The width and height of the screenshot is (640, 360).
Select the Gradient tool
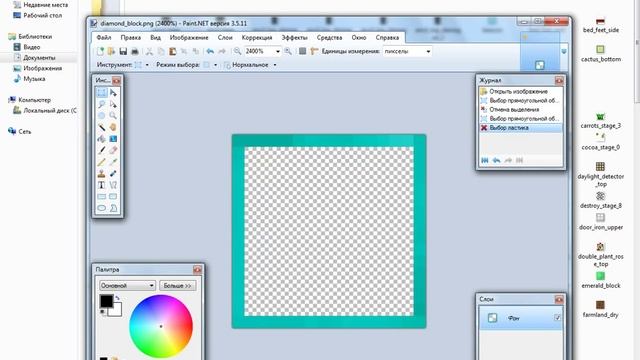coord(113,139)
